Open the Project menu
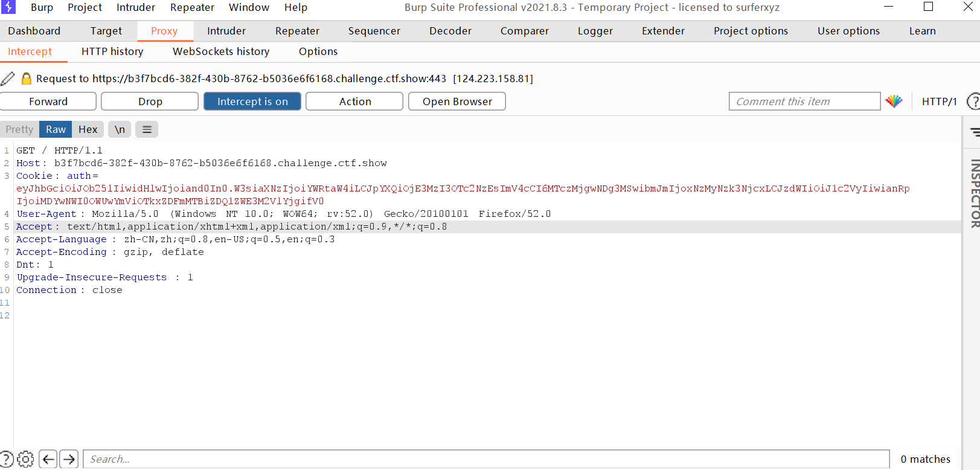Image resolution: width=980 pixels, height=470 pixels. (85, 7)
